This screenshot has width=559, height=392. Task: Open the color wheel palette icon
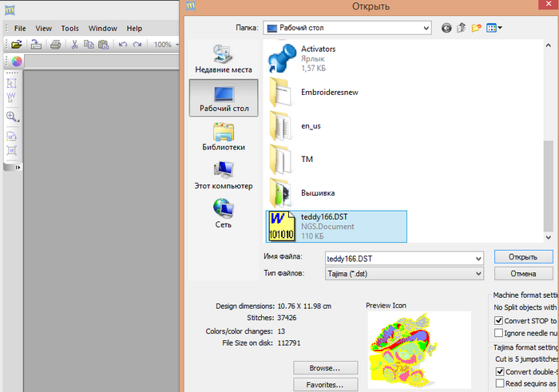point(17,61)
